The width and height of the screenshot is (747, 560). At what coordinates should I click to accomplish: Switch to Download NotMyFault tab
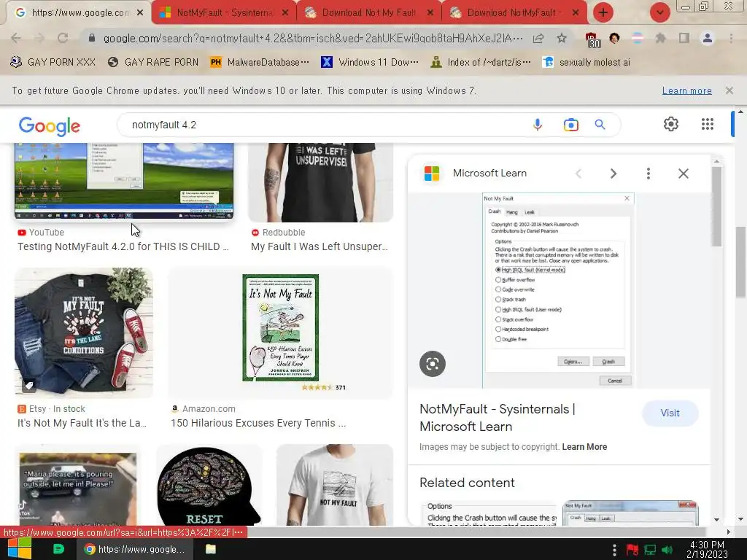pyautogui.click(x=514, y=13)
